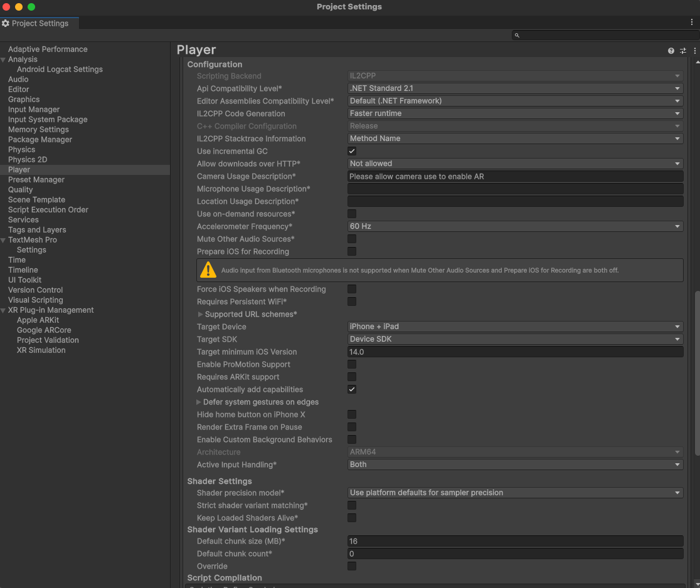Open the Player panel three-dot menu

pos(694,51)
